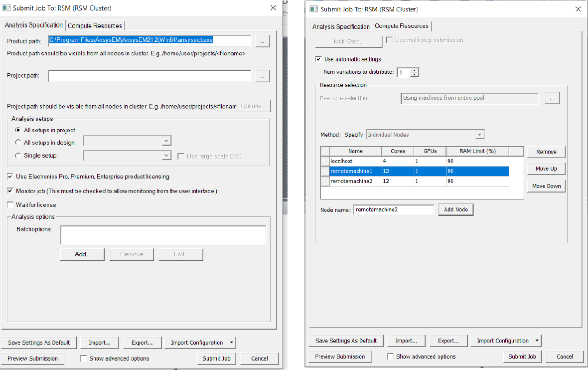Select the localhost row in nodes table
588x371 pixels.
pos(355,162)
